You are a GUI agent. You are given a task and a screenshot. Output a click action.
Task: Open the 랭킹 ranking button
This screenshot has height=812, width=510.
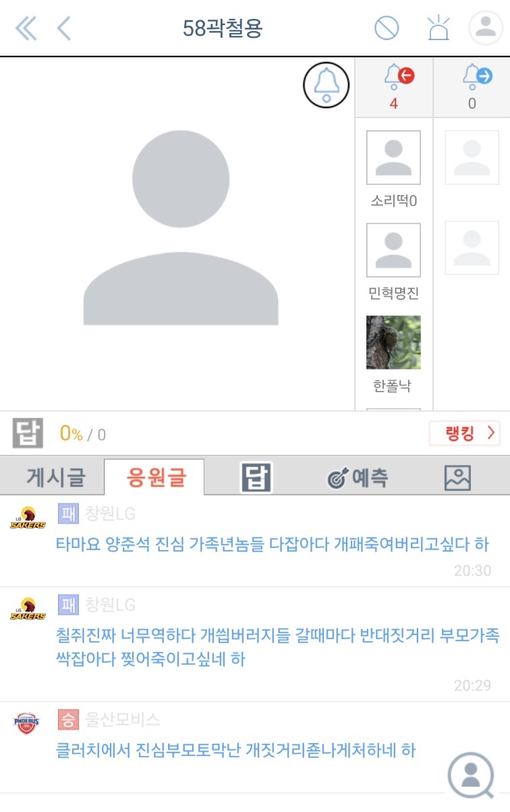click(x=465, y=433)
